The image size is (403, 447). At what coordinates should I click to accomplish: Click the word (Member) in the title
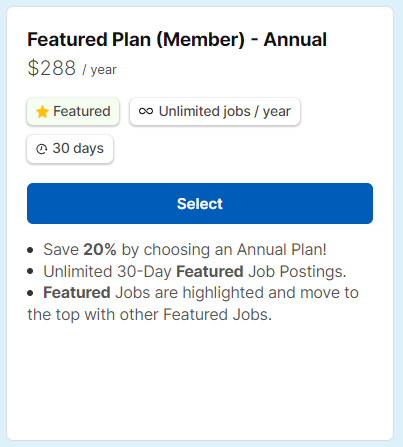(x=200, y=40)
